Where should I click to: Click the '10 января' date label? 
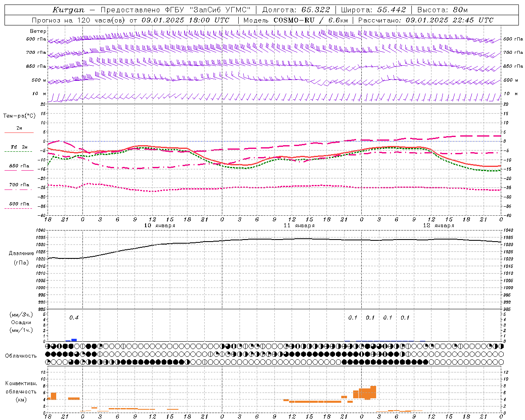(160, 226)
